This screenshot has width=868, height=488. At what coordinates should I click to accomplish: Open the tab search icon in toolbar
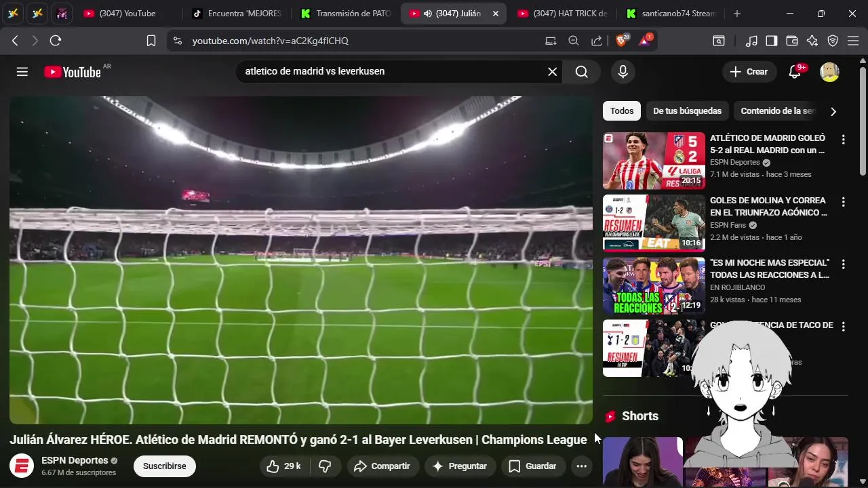718,41
